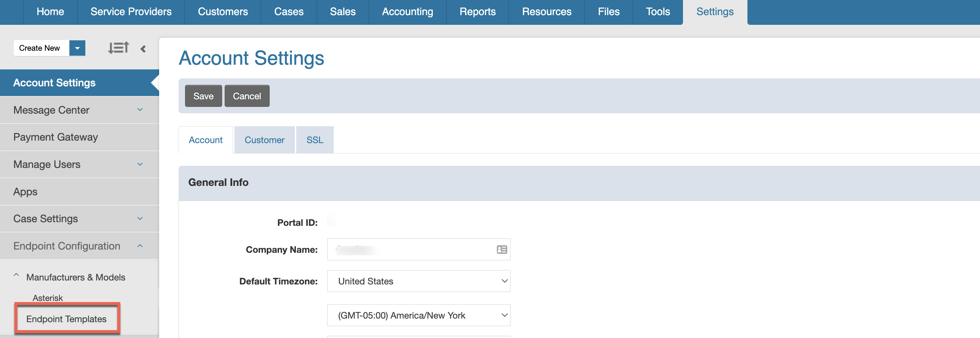Image resolution: width=980 pixels, height=338 pixels.
Task: Switch to the Customer tab
Action: pos(264,140)
